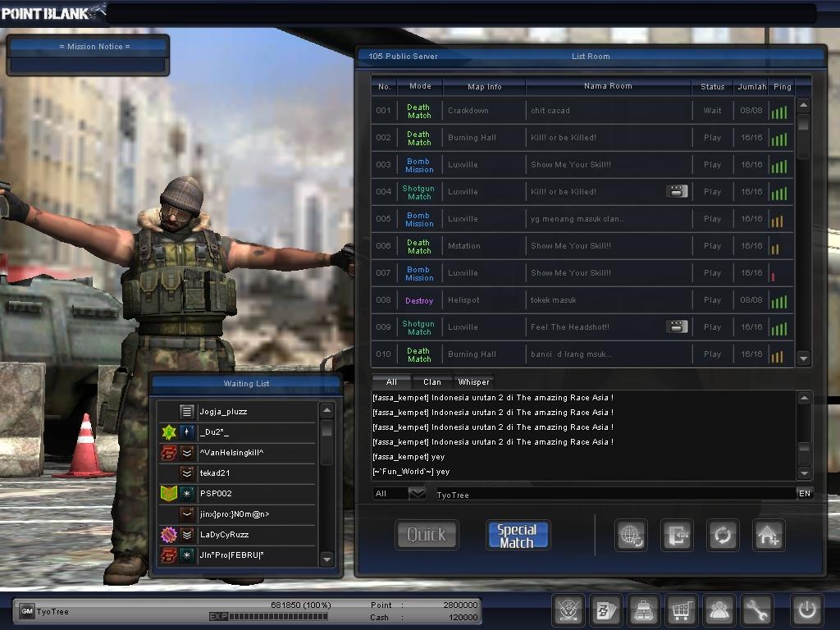Click the camera icon on room 004
The height and width of the screenshot is (630, 840).
tap(675, 191)
